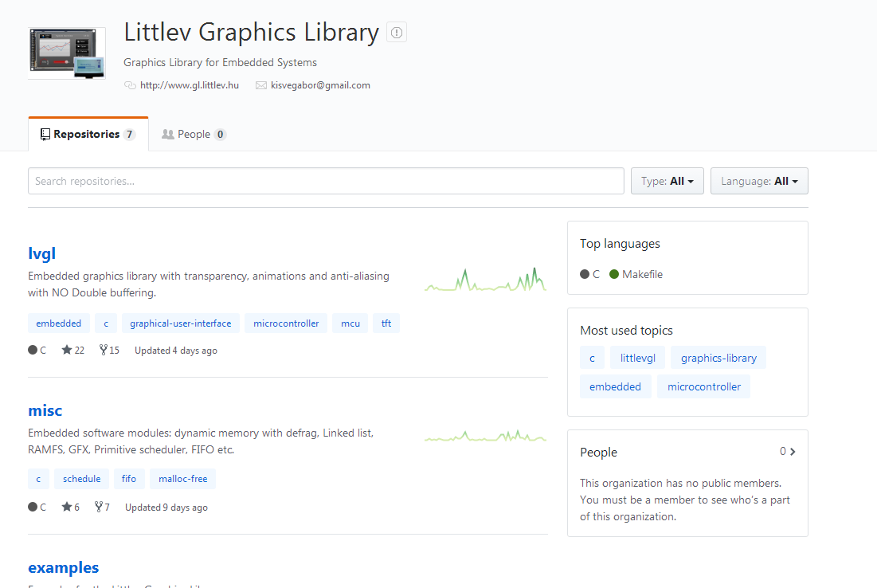Click the kisvegabor@gmail.com email link

coord(320,85)
